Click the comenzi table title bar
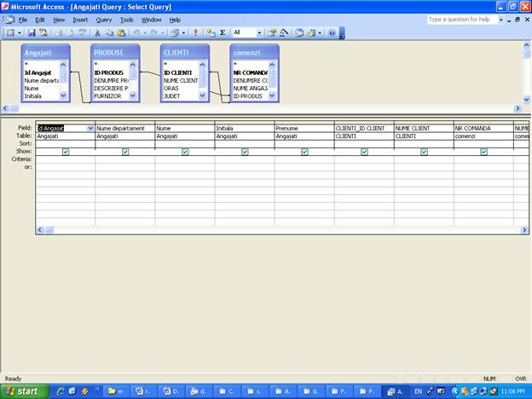532x399 pixels. 254,53
